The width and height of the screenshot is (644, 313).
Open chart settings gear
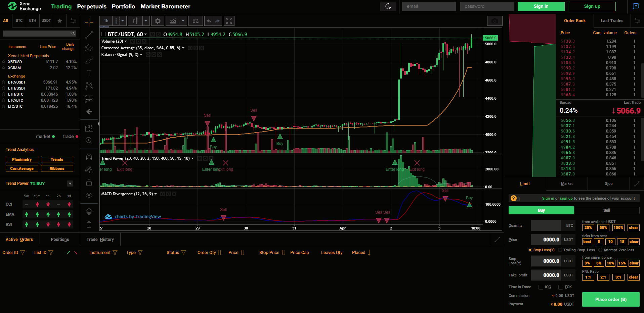click(x=158, y=21)
